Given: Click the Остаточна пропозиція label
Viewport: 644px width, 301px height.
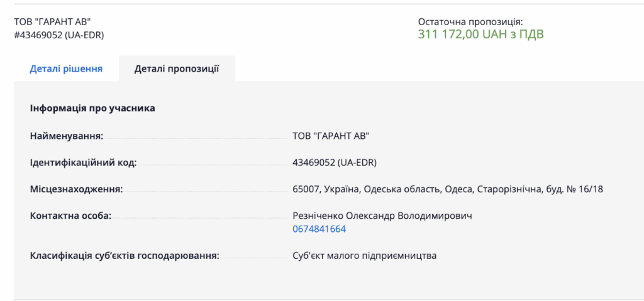Looking at the screenshot, I should 470,22.
